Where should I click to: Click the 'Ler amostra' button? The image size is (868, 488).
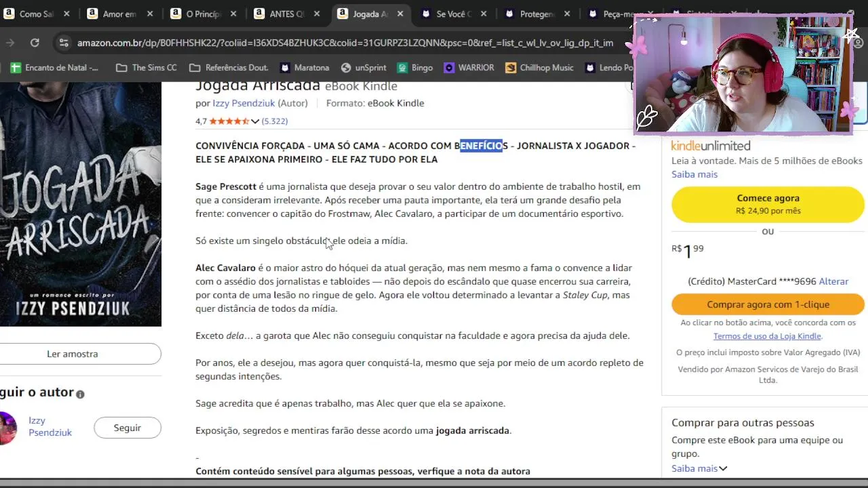coord(73,354)
